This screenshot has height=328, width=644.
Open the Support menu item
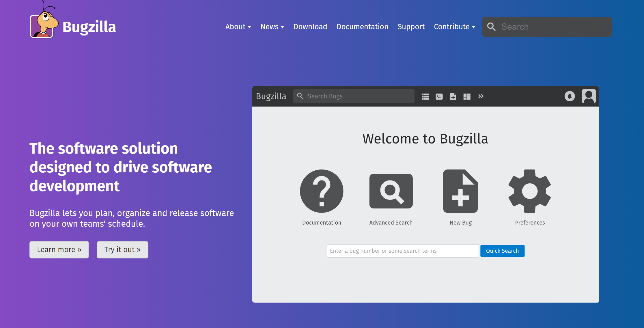point(411,27)
